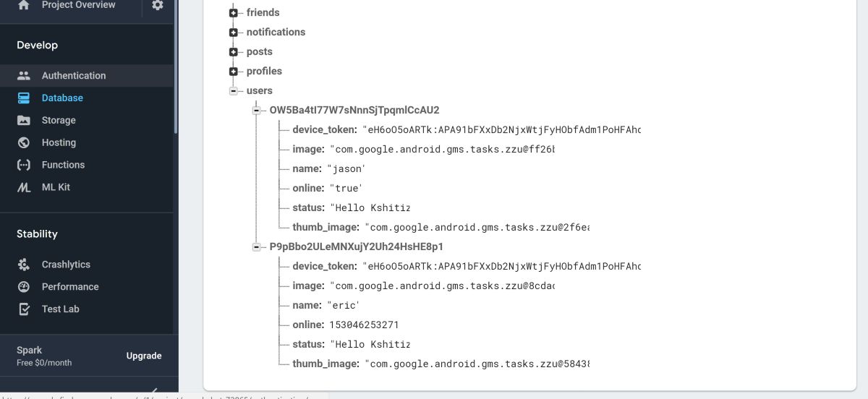Viewport: 868px width, 399px height.
Task: Open Crashlytics section
Action: [66, 265]
